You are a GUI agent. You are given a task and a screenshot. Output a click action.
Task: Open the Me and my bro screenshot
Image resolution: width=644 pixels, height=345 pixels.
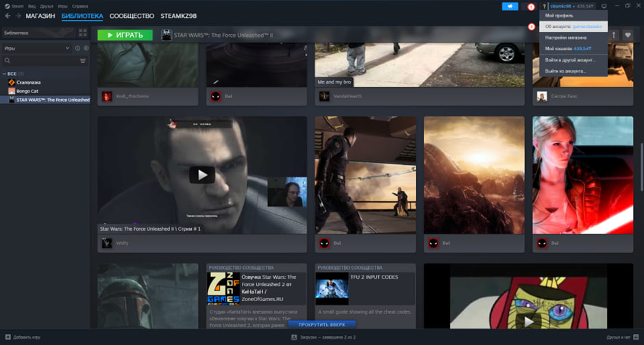pos(419,64)
